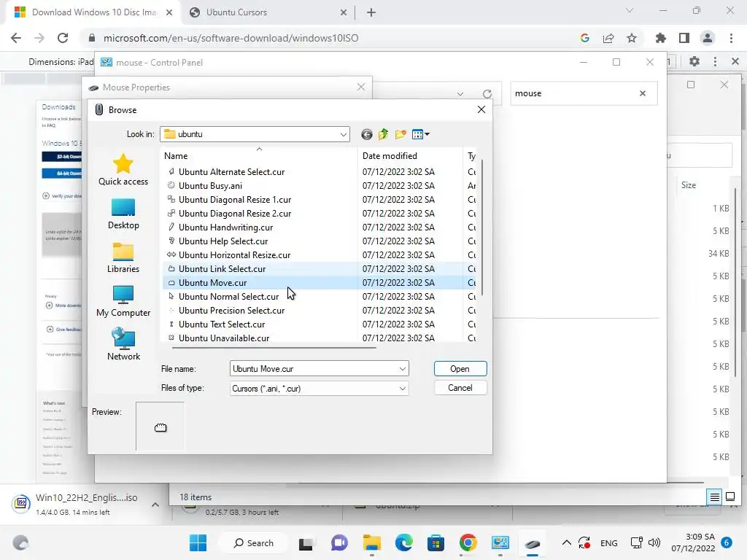Open View menu in Browse dialog
This screenshot has height=560, width=747.
pyautogui.click(x=420, y=134)
